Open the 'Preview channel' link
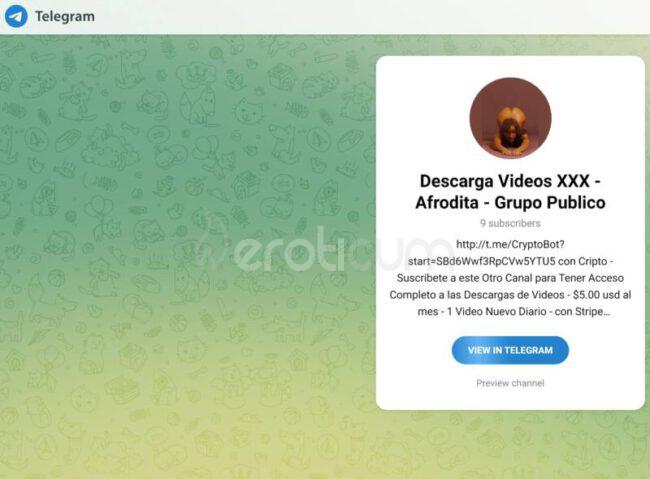This screenshot has height=479, width=650. (510, 383)
